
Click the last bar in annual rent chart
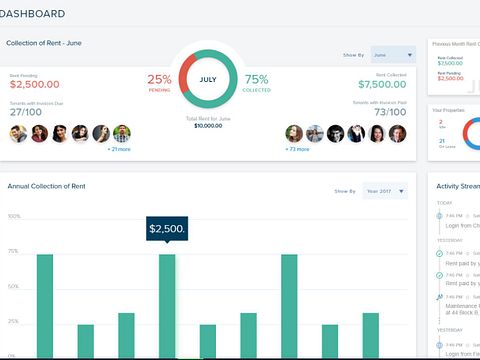click(x=371, y=335)
